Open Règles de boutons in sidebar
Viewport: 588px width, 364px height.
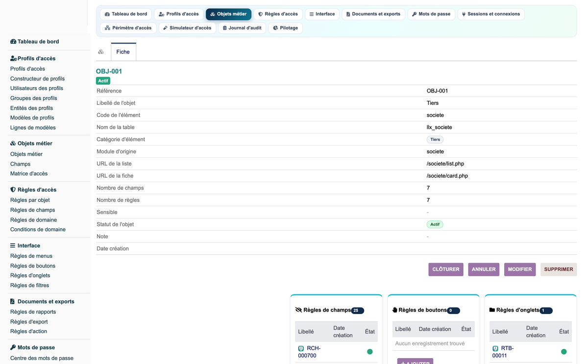(33, 266)
